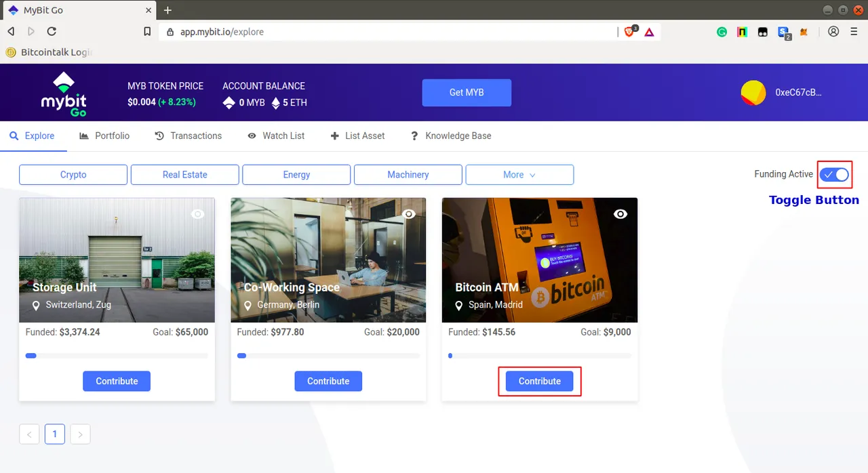This screenshot has height=473, width=868.
Task: Go to previous page arrow in pagination
Action: pyautogui.click(x=29, y=434)
